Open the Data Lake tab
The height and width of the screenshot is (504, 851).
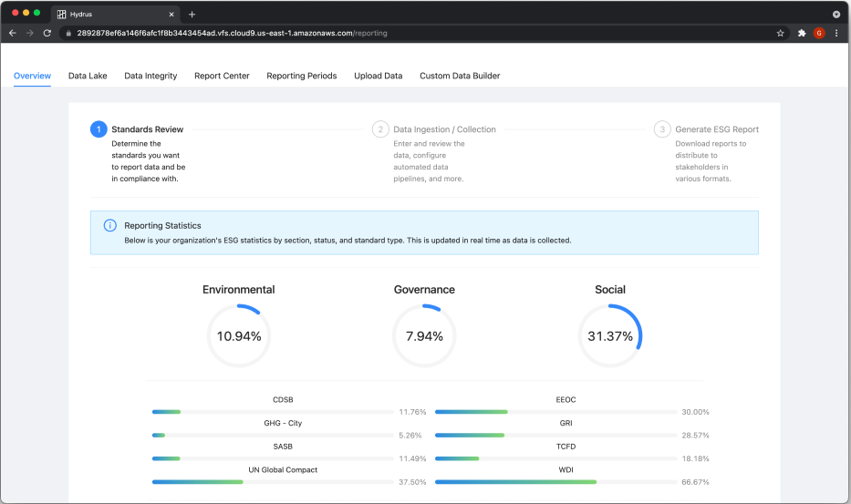pos(88,76)
